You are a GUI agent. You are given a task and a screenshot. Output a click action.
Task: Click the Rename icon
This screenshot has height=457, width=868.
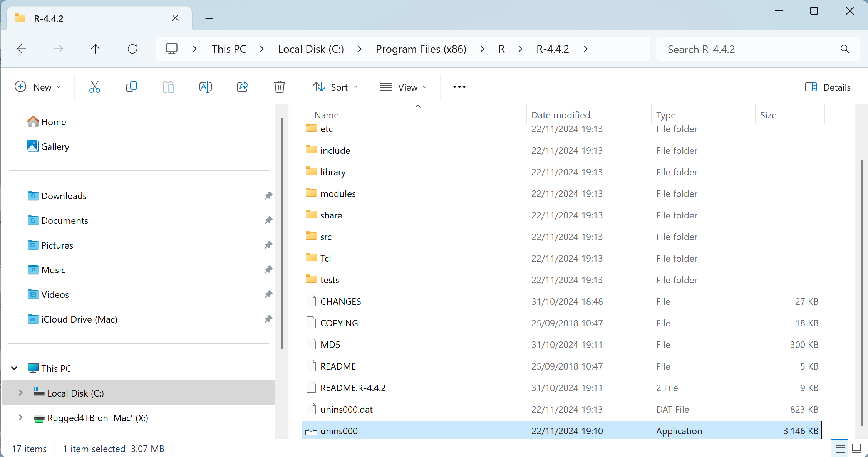205,87
